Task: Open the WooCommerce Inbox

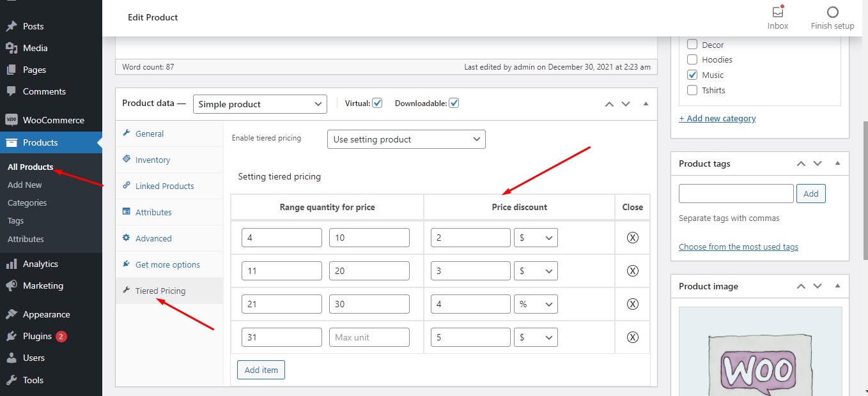Action: 777,16
